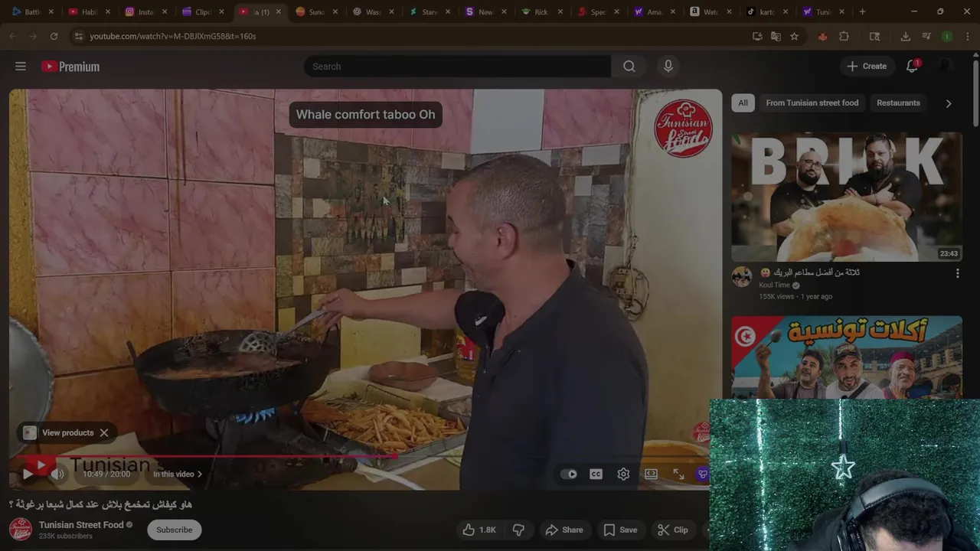Open YouTube notifications bell
The width and height of the screenshot is (980, 551).
coord(912,67)
